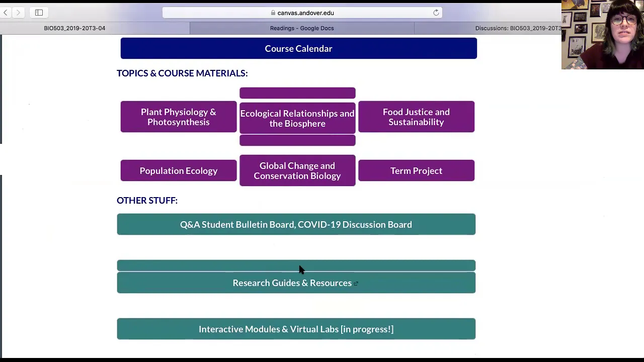Open Plant Physiology & Photosynthesis topic

click(179, 117)
